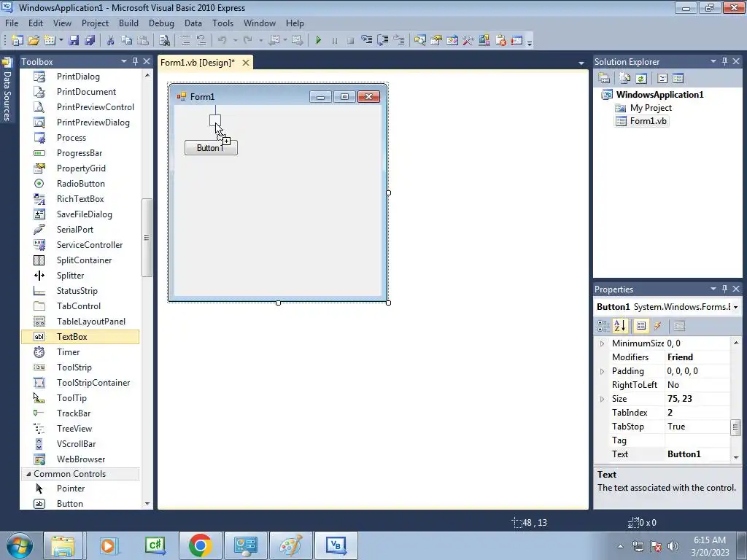Screen dimensions: 747x560
Task: Click the volume speaker tray icon
Action: point(673,546)
